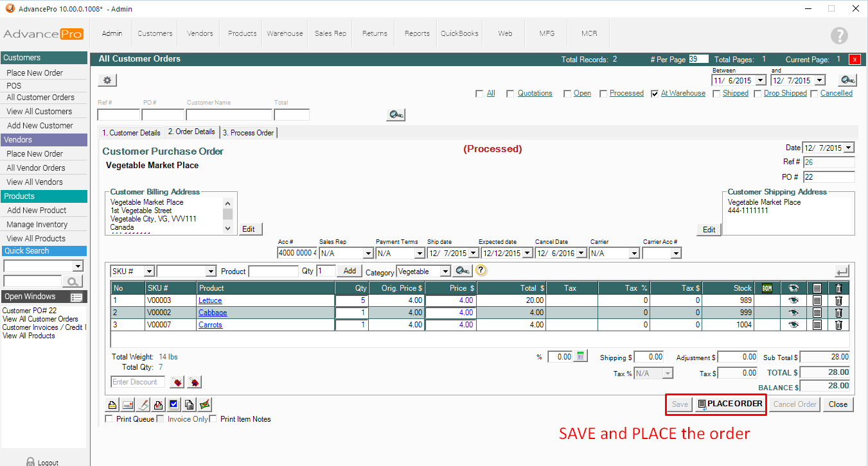Click the settings gear icon below All Customer Orders
This screenshot has width=868, height=466.
click(x=107, y=80)
